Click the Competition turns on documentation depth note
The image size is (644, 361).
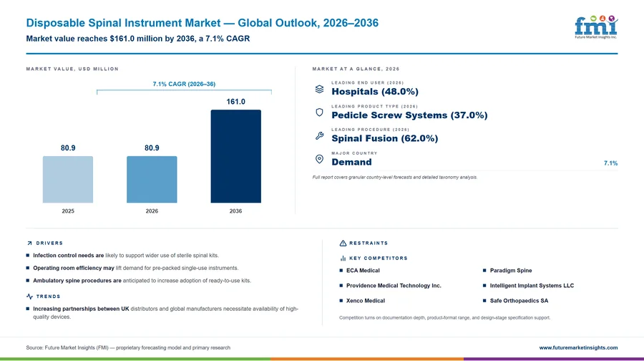click(445, 318)
